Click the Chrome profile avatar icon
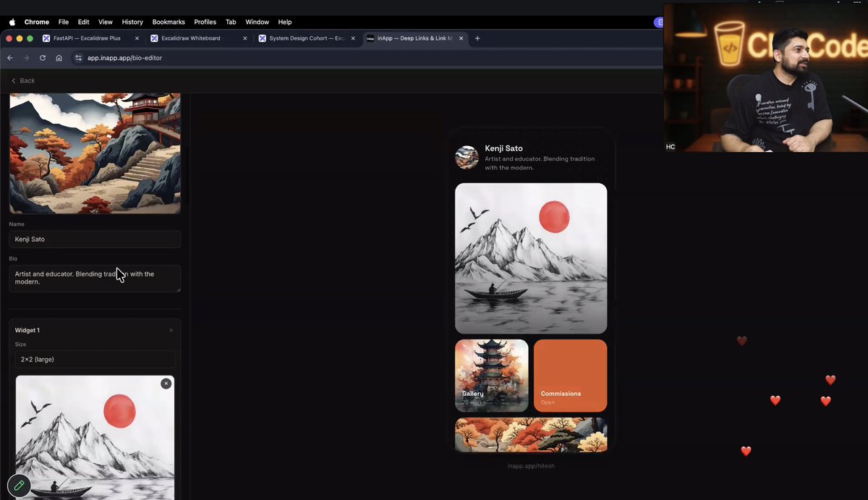Screen dimensions: 868x500 658,22
